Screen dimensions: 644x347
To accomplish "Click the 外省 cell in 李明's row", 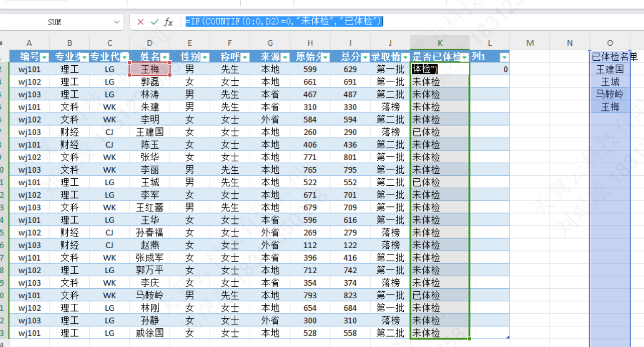I will click(x=270, y=120).
